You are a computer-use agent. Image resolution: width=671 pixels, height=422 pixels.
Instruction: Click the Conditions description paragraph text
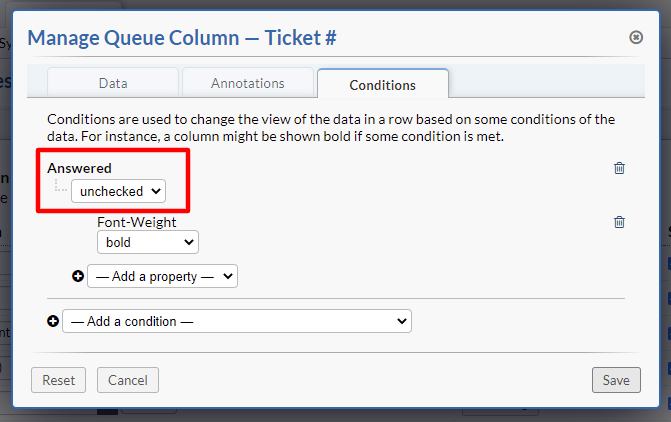[330, 127]
